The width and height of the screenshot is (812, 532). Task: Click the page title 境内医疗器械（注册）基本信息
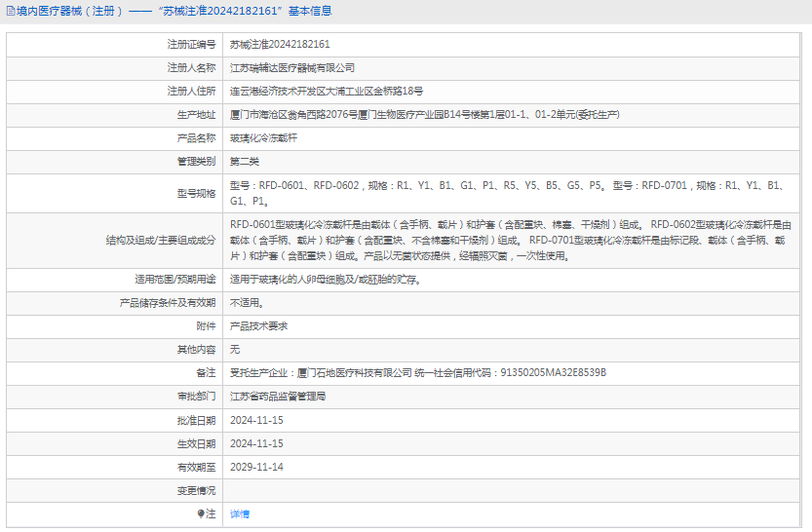174,11
